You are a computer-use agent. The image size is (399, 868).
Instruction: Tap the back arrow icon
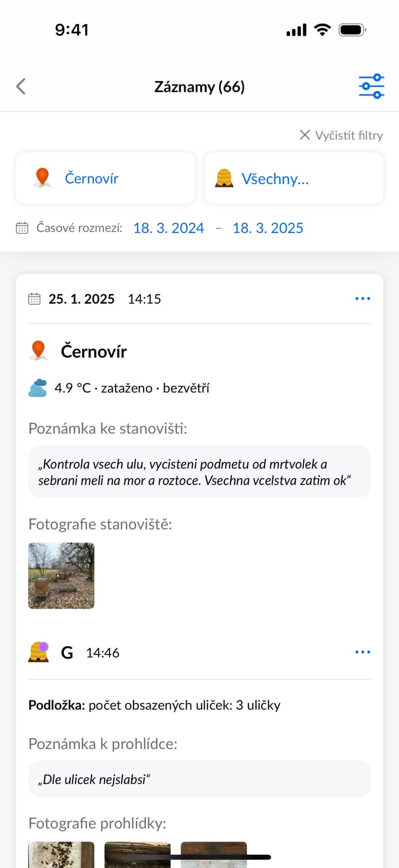coord(21,86)
